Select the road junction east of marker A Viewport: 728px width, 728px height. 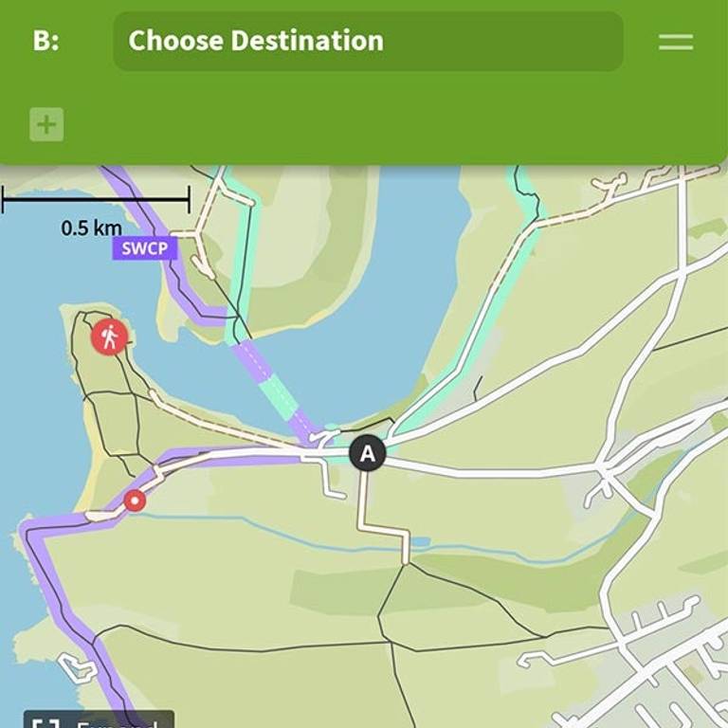pos(605,470)
